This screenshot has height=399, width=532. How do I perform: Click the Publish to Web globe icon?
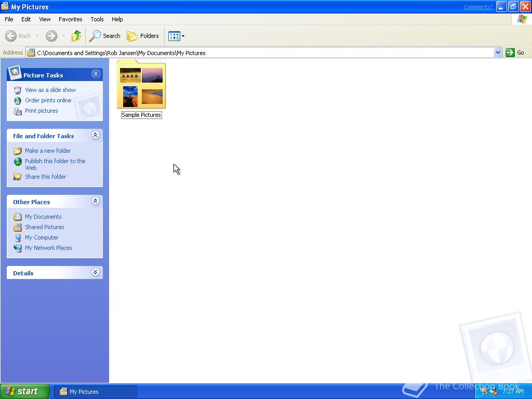[18, 162]
